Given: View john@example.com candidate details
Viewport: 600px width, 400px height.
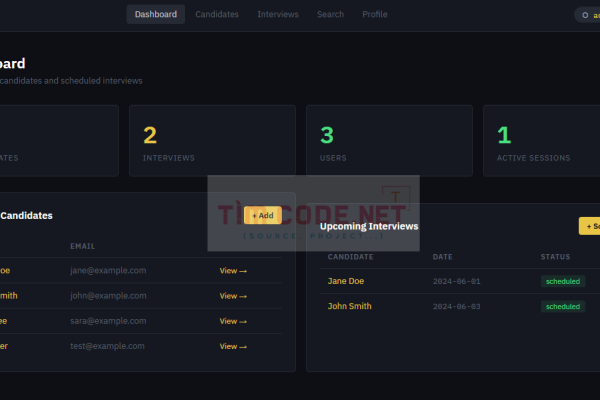Looking at the screenshot, I should click(x=233, y=296).
